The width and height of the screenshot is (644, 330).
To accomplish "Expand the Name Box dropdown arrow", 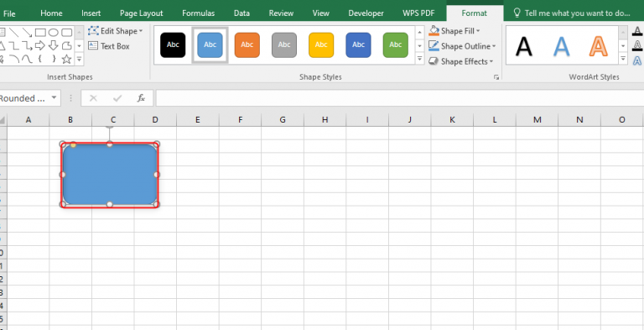I will 54,98.
